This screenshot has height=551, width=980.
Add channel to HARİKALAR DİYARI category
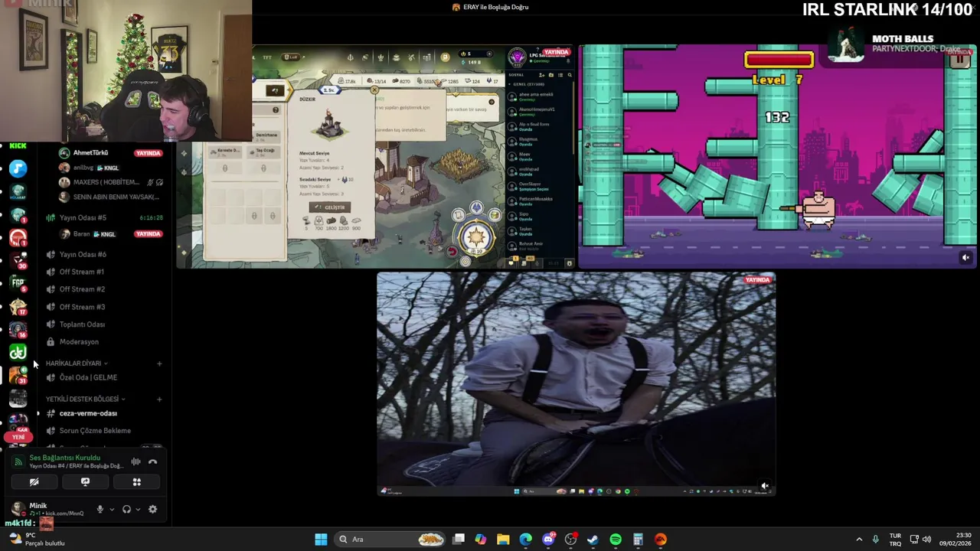pyautogui.click(x=159, y=364)
